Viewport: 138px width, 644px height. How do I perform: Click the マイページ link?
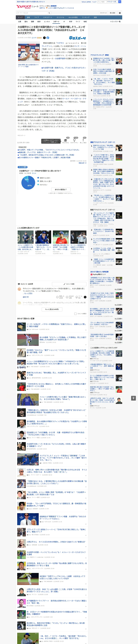pyautogui.click(x=103, y=13)
